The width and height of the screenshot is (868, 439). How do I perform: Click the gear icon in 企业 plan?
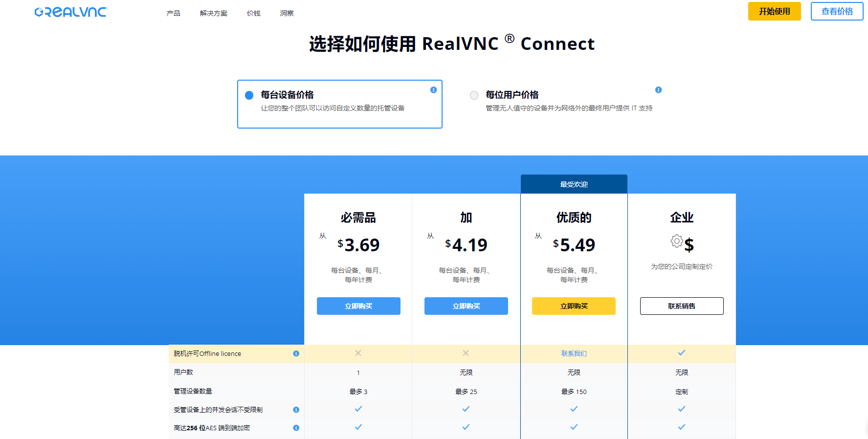[x=677, y=241]
